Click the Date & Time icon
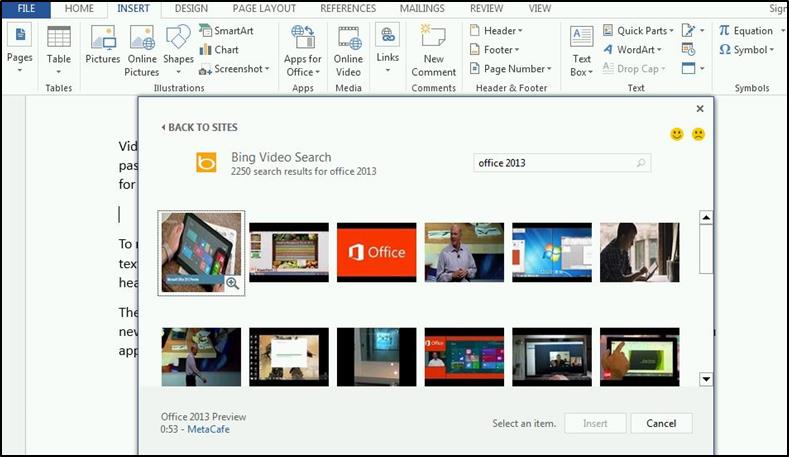Viewport: 789px width, 457px height. coord(688,49)
